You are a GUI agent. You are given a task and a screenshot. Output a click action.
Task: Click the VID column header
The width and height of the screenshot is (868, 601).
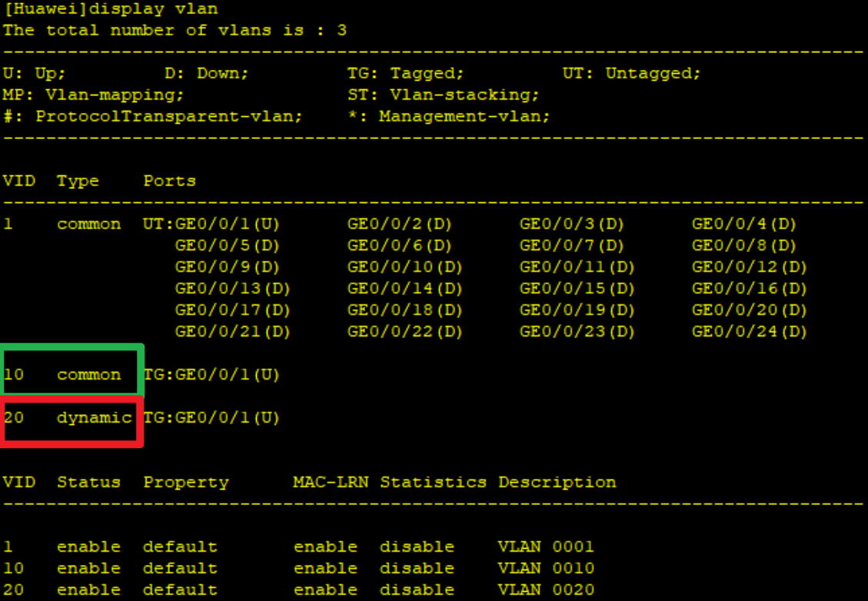(19, 181)
